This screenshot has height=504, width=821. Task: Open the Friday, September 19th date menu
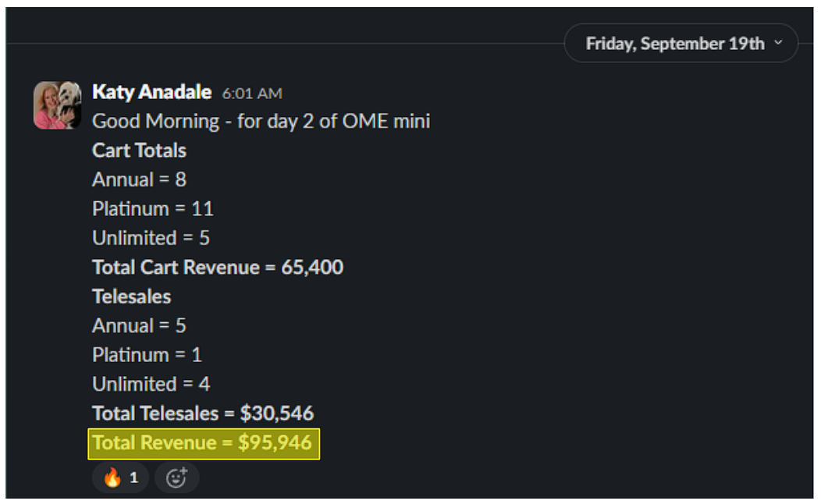(674, 44)
